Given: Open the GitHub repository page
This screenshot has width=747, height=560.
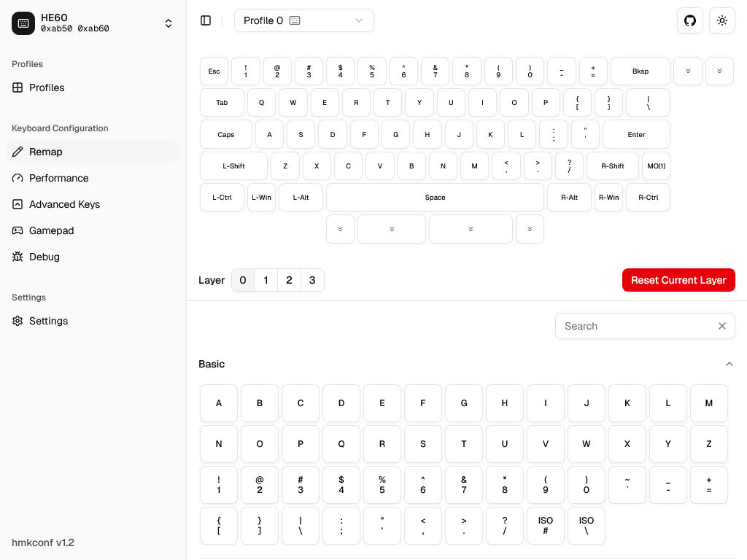Looking at the screenshot, I should (689, 20).
